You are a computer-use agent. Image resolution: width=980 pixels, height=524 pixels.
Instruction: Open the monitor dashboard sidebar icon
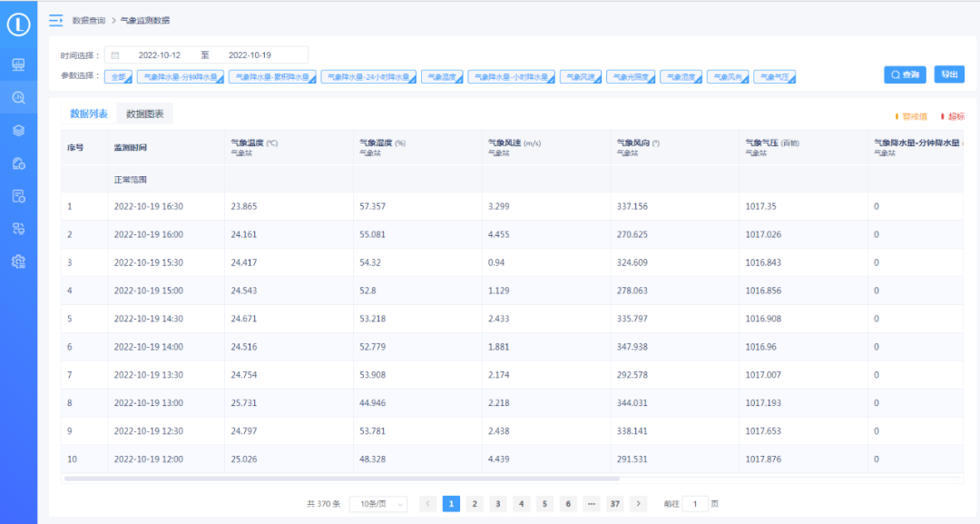18,64
